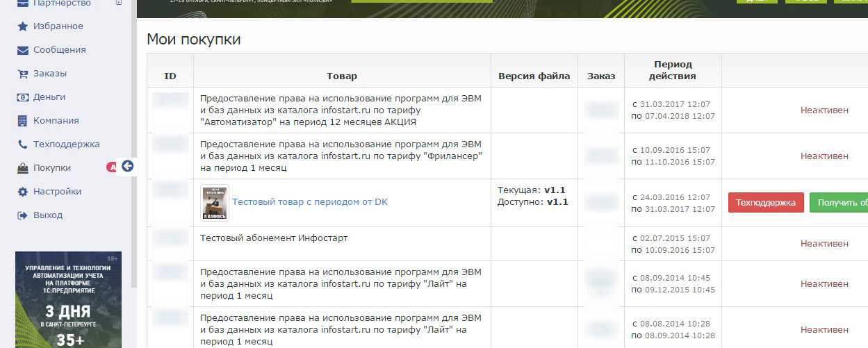
Task: Click the phone icon beside Техподдержка
Action: 22,144
